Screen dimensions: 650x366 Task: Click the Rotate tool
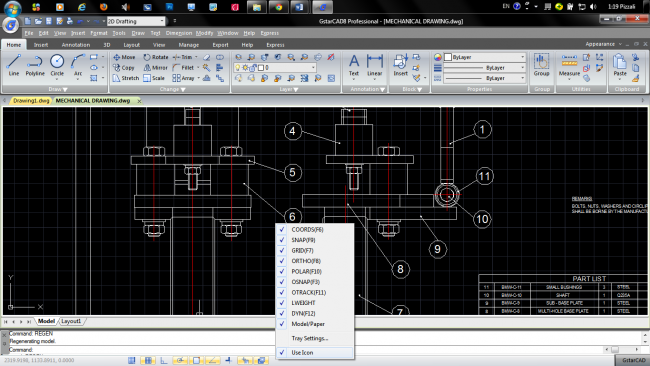tap(156, 57)
